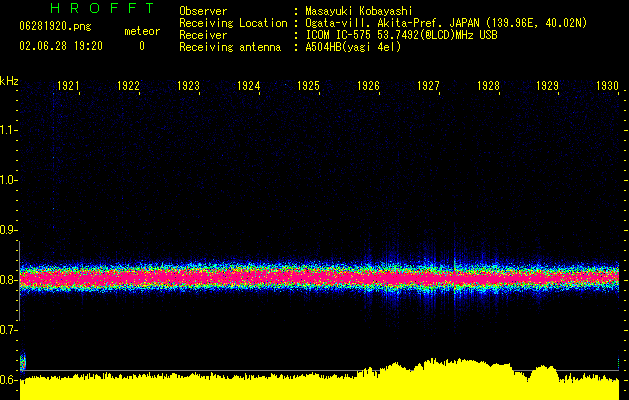Screen dimensions: 629x400
Task: Click the 1926 time marker
Action: (x=368, y=86)
